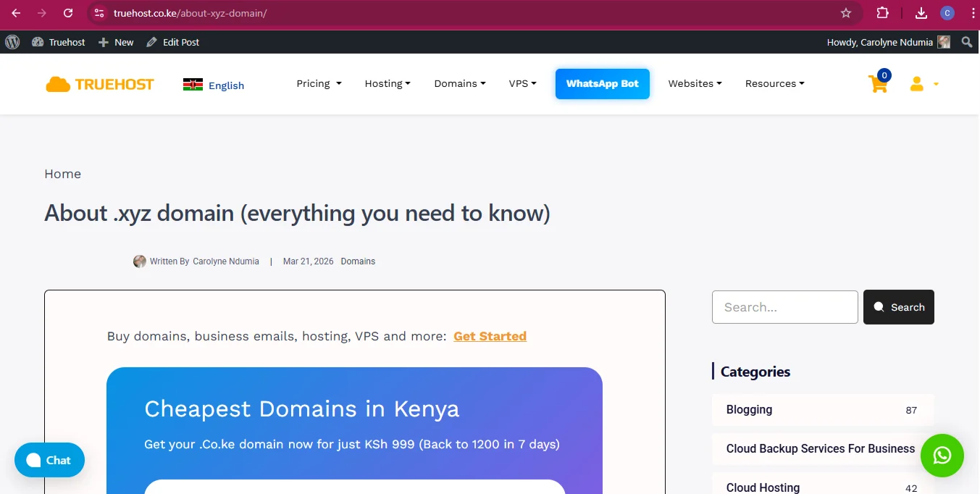Bookmark this page with star icon
980x494 pixels.
pos(846,13)
